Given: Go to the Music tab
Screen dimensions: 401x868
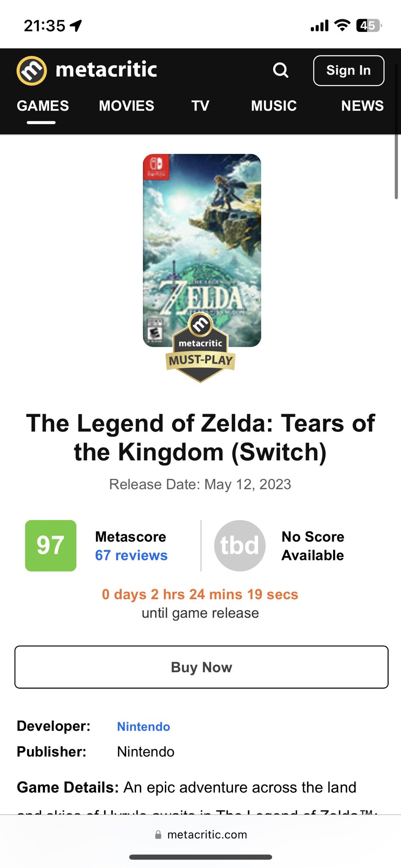Looking at the screenshot, I should point(274,106).
